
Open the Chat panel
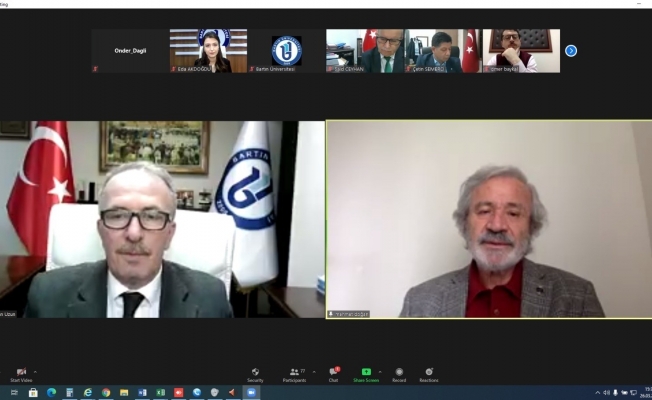[x=333, y=372]
